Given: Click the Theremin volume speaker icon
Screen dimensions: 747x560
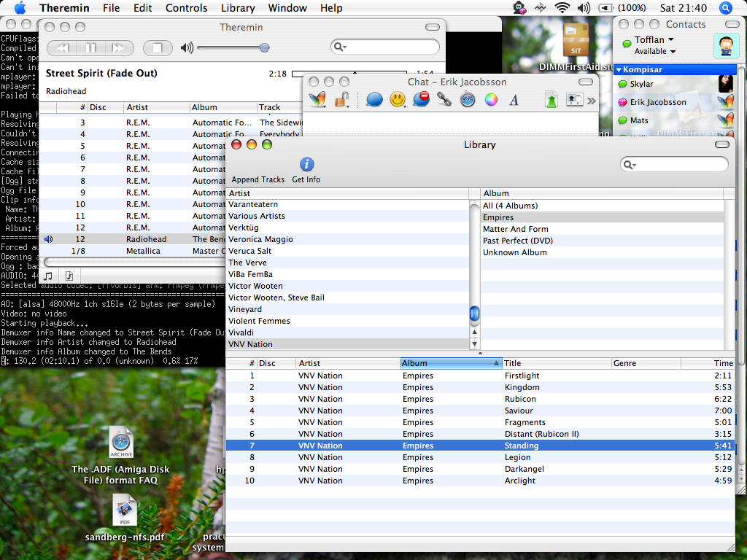Looking at the screenshot, I should pos(187,47).
